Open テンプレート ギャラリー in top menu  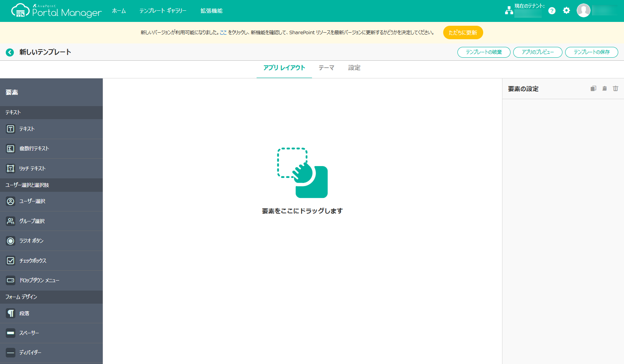tap(163, 11)
